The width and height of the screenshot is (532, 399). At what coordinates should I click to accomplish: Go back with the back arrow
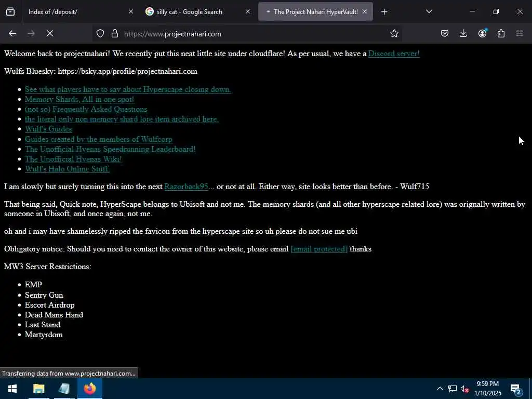[x=12, y=33]
